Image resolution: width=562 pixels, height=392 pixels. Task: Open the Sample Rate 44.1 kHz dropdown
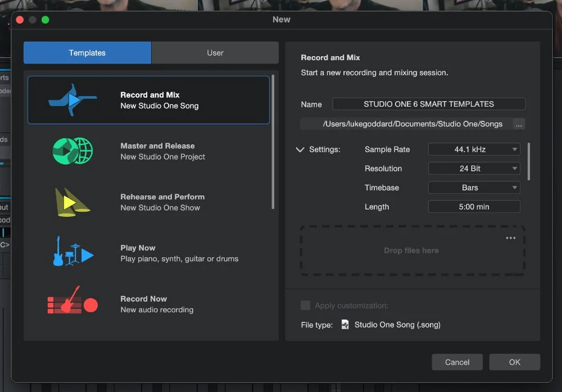(x=474, y=149)
